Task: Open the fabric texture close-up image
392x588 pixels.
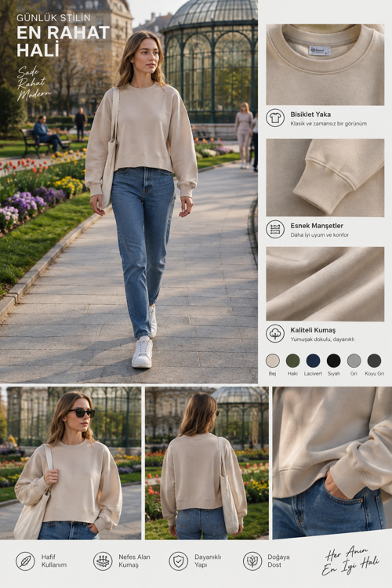Action: coord(325,284)
